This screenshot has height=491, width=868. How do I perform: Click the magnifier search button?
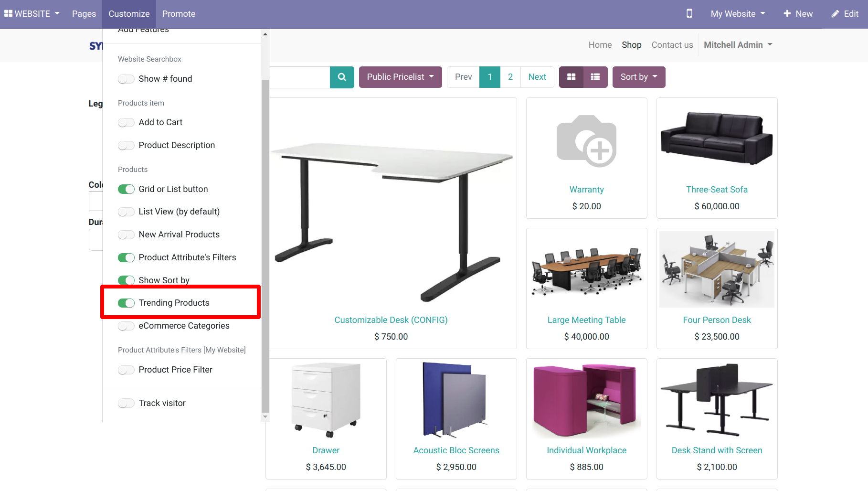click(342, 77)
